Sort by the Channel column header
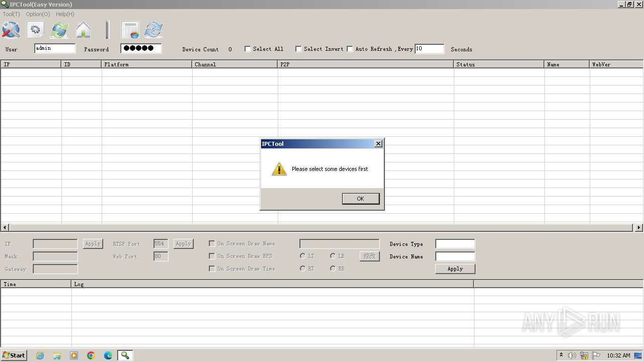644x362 pixels. (235, 64)
